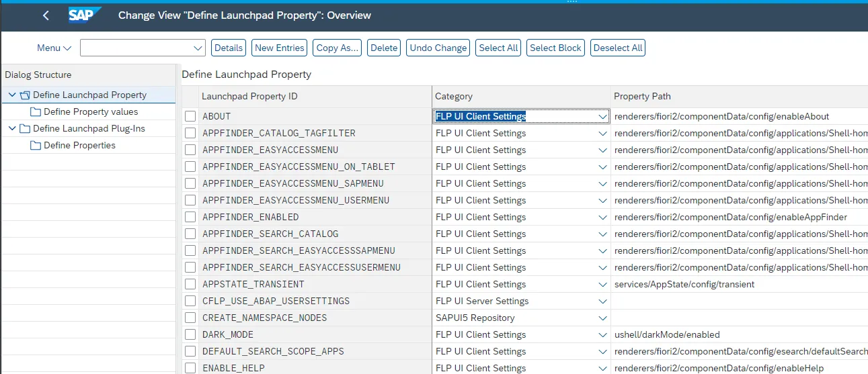
Task: Click folder icon beside Define Property values
Action: [x=36, y=112]
